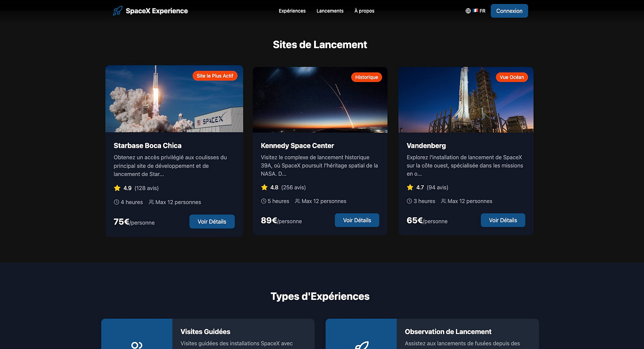Click the star icon on Vandenberg card
This screenshot has height=349, width=644.
coord(410,188)
